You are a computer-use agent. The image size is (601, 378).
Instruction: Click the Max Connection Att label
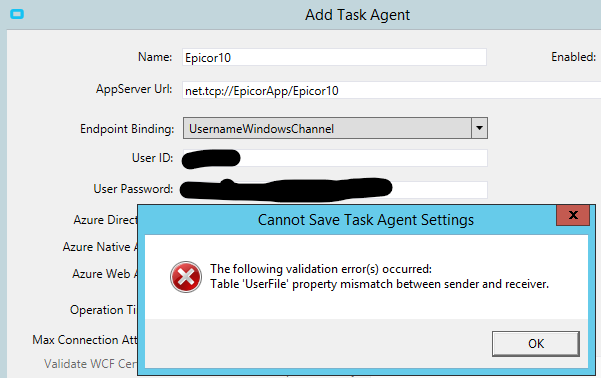pyautogui.click(x=85, y=340)
